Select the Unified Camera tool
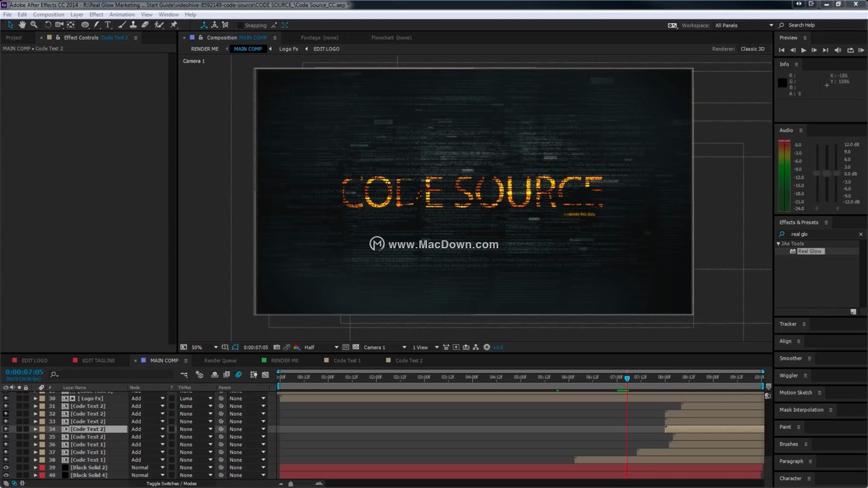868x488 pixels. [59, 25]
